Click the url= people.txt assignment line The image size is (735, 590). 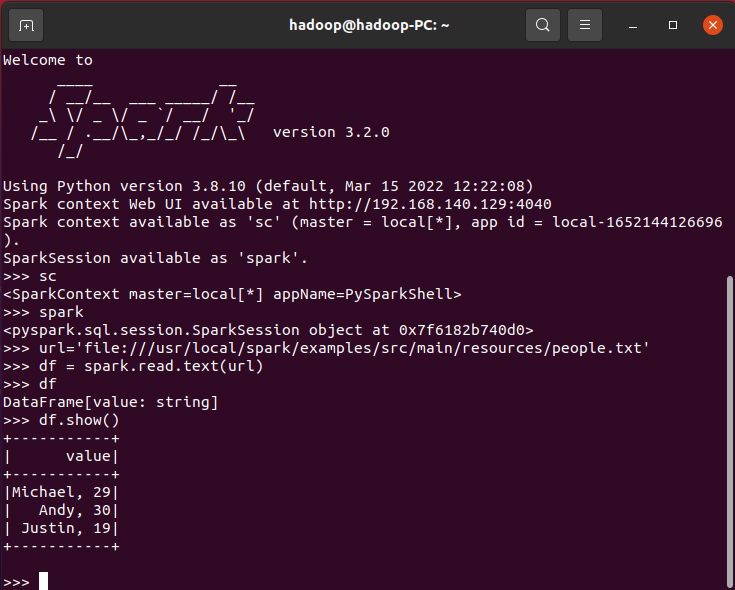326,348
